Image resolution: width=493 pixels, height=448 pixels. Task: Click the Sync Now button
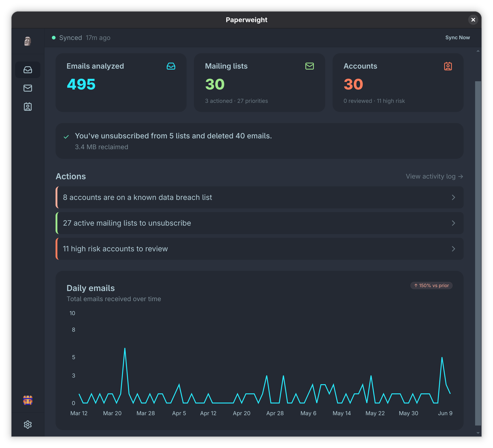pyautogui.click(x=457, y=37)
